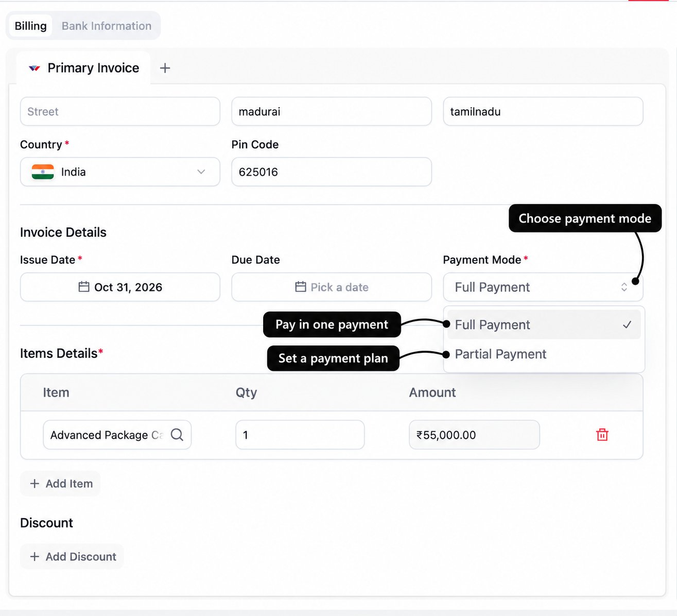Pick a Due Date

coord(332,287)
